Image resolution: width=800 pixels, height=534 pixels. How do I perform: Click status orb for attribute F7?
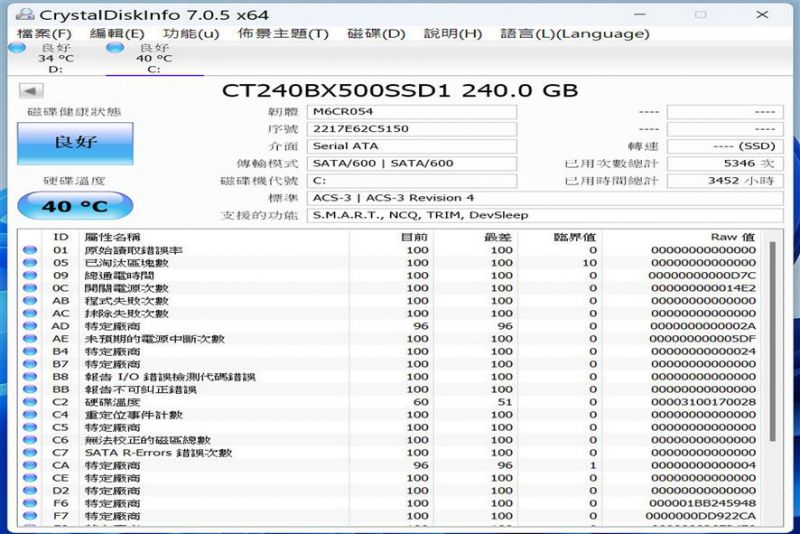click(x=30, y=516)
